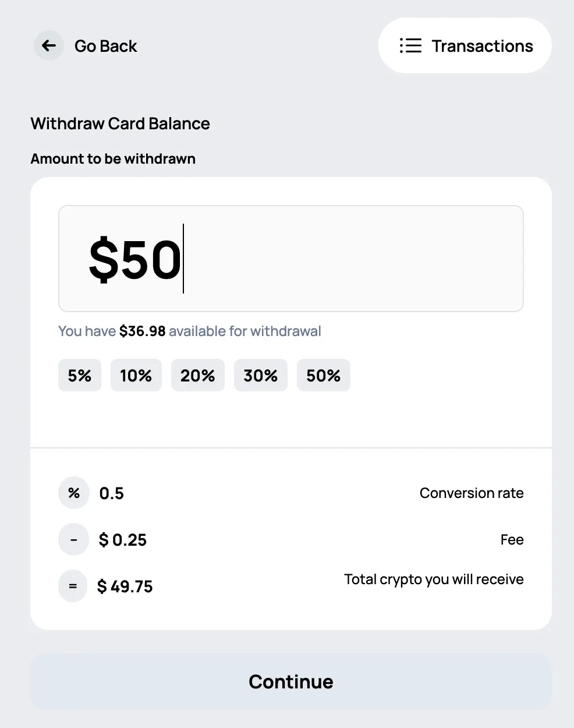This screenshot has height=728, width=574.
Task: Select the 30% amount chip
Action: click(260, 375)
